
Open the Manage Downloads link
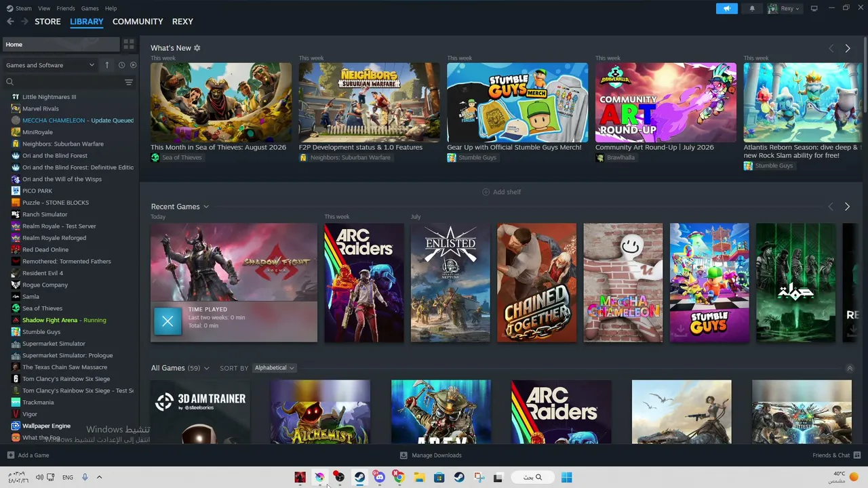coord(431,455)
